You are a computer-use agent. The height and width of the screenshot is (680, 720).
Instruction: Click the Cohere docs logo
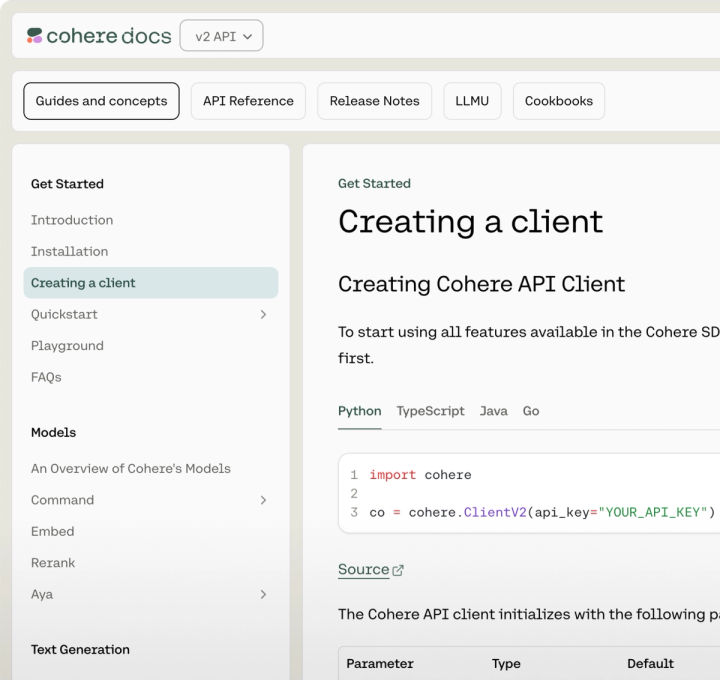(x=98, y=37)
